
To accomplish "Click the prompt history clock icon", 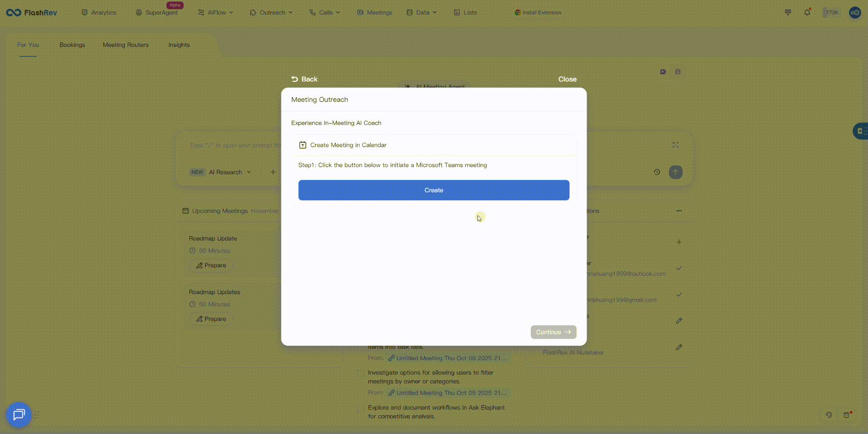I will pos(657,172).
